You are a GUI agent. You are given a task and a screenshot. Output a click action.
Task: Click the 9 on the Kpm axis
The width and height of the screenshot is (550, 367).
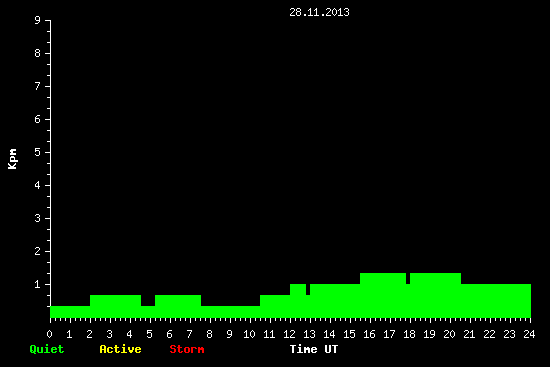pyautogui.click(x=38, y=20)
